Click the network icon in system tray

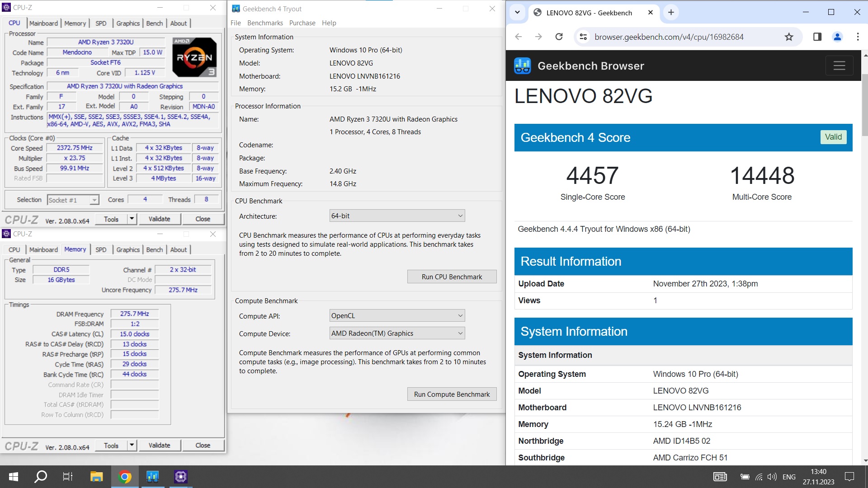(759, 477)
